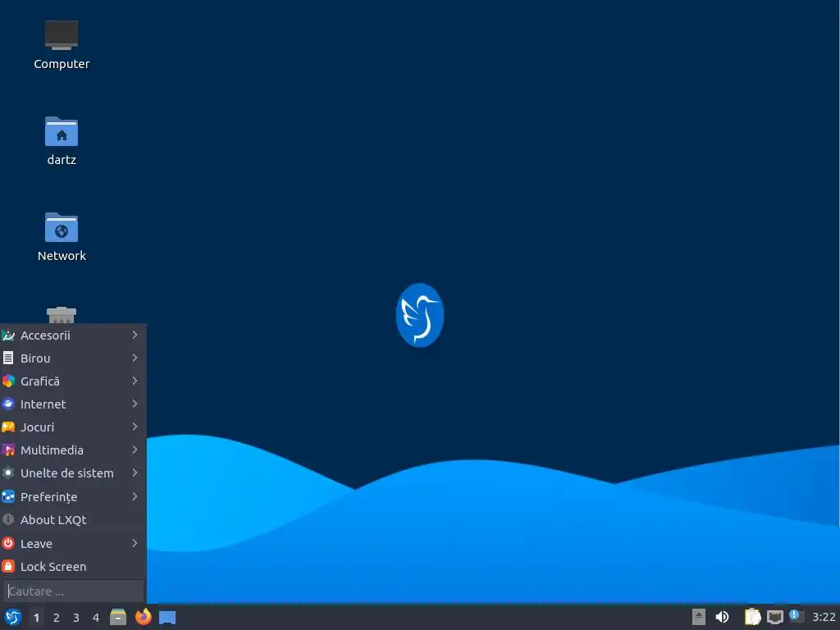Viewport: 840px width, 630px height.
Task: Click the Lock Screen padlock icon
Action: [8, 566]
